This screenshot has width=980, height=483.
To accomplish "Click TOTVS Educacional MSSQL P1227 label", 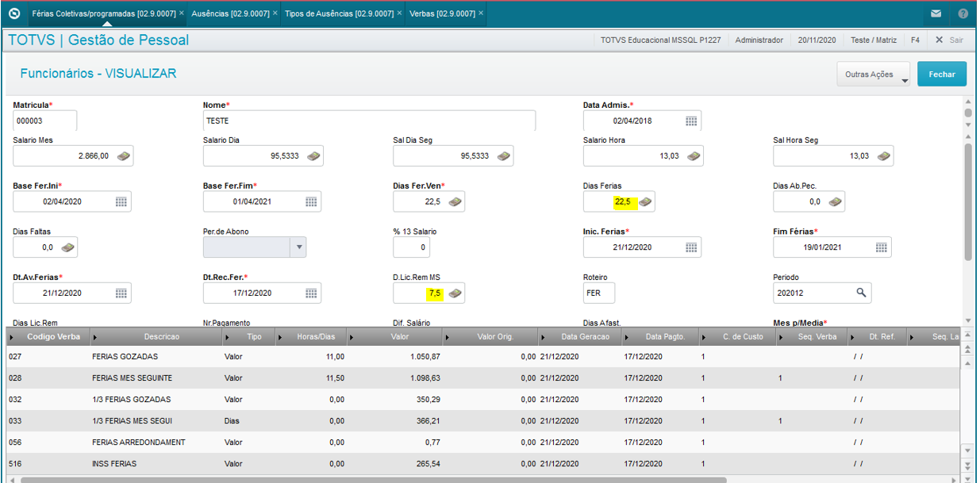I will (x=660, y=40).
